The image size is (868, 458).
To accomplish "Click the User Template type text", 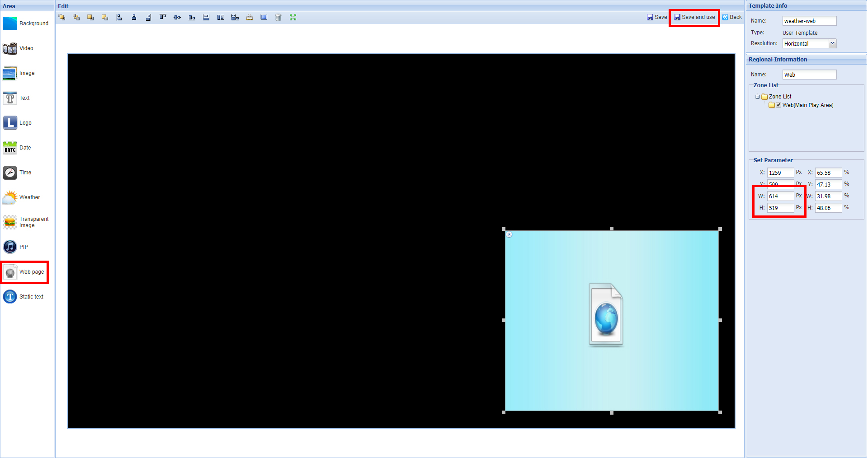I will click(x=800, y=33).
